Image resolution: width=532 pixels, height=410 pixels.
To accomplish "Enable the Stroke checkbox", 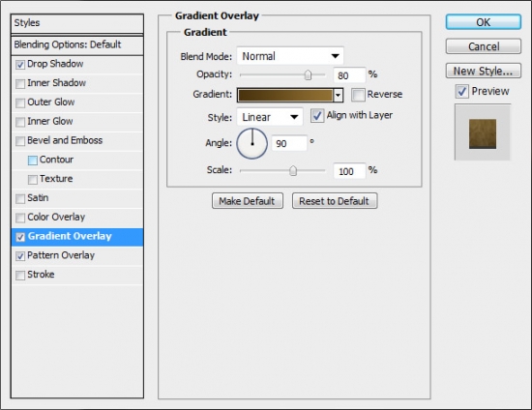I will click(20, 275).
